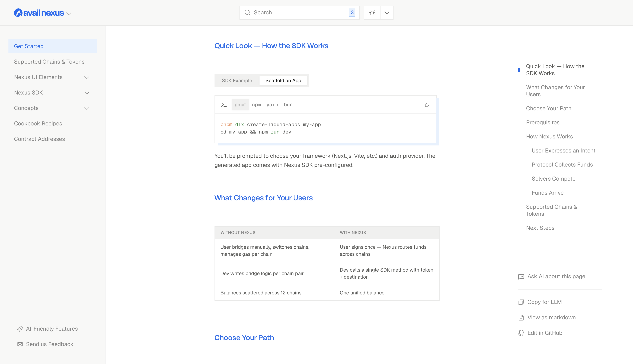Click the envelope icon for Send us Feedback
This screenshot has width=633, height=364.
pyautogui.click(x=20, y=344)
